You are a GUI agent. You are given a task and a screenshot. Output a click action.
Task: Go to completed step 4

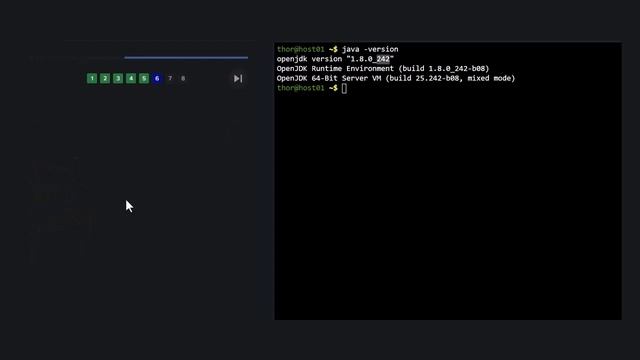tap(131, 78)
